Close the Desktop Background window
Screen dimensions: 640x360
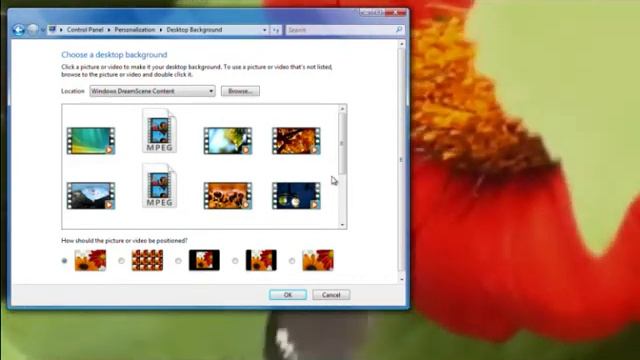(396, 13)
